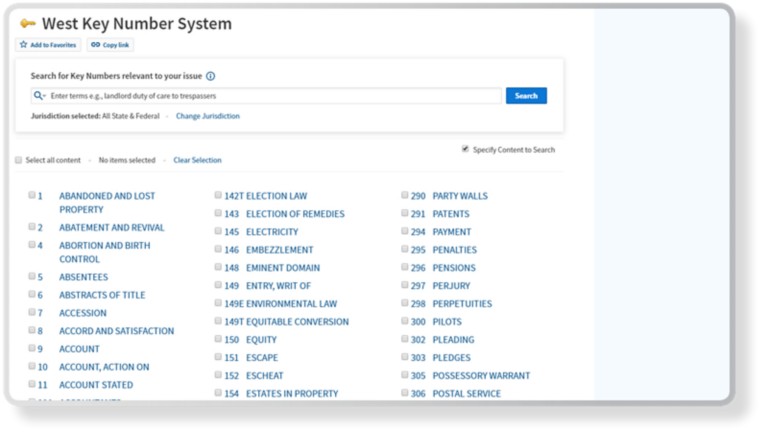Image resolution: width=768 pixels, height=432 pixels.
Task: Open the ESCAPE topic link
Action: coord(262,358)
